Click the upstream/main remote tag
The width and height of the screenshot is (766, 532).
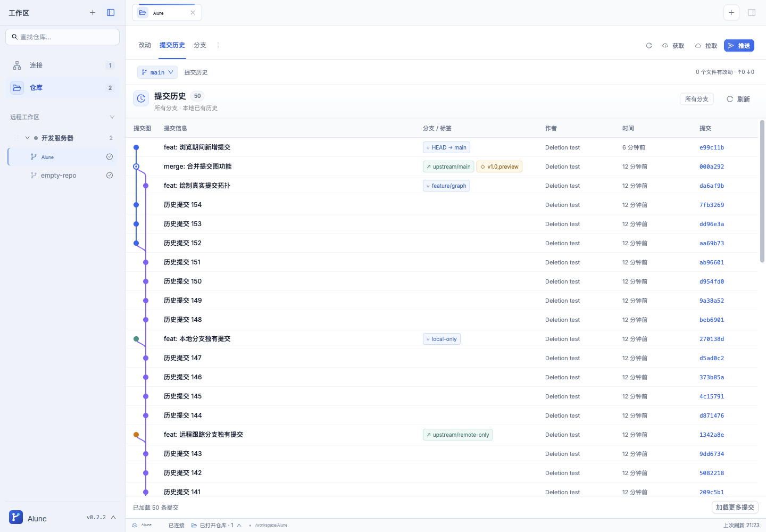pos(448,167)
